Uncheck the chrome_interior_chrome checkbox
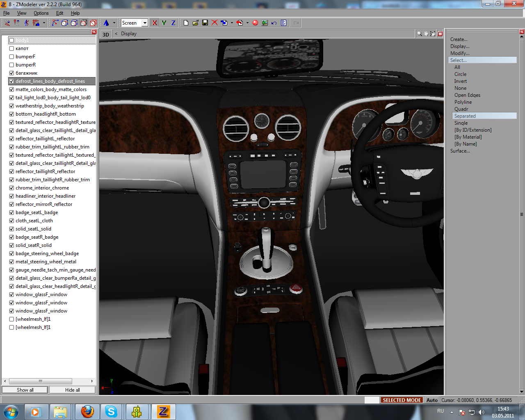 click(11, 188)
